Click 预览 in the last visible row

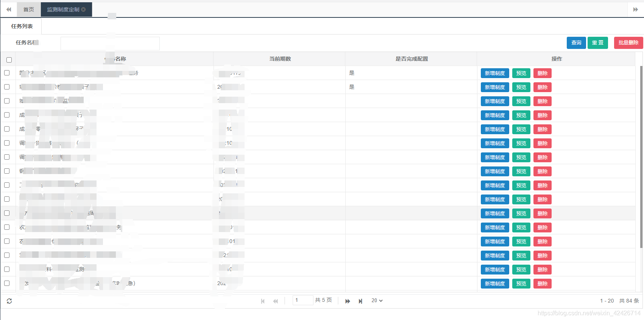click(521, 284)
